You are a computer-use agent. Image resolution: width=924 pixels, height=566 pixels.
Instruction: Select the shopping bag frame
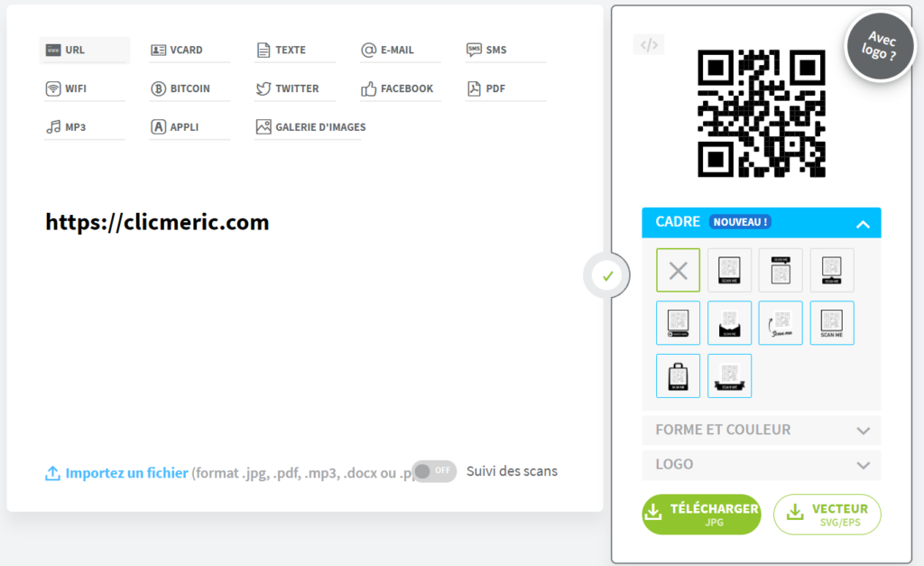[679, 376]
